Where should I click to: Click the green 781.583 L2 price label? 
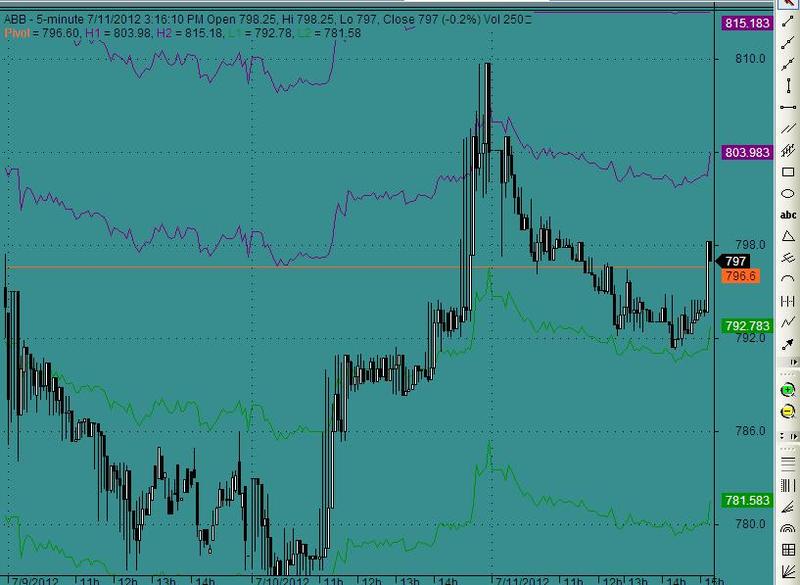point(747,500)
